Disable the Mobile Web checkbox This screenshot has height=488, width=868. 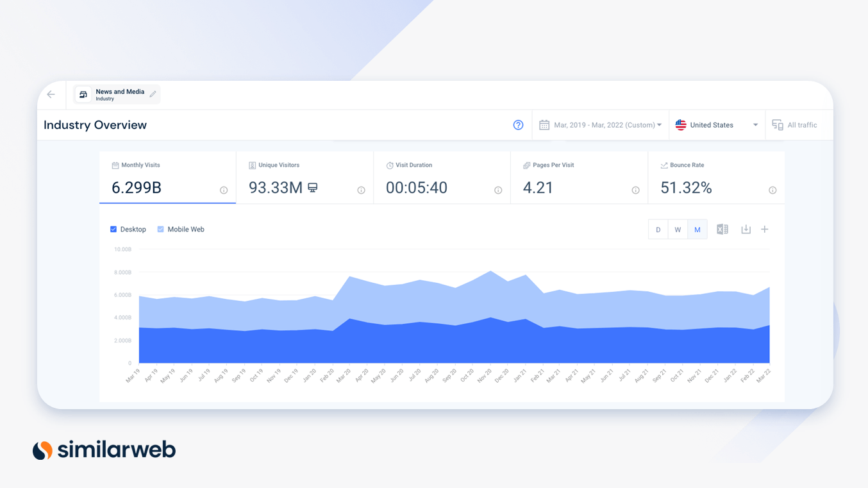tap(160, 229)
